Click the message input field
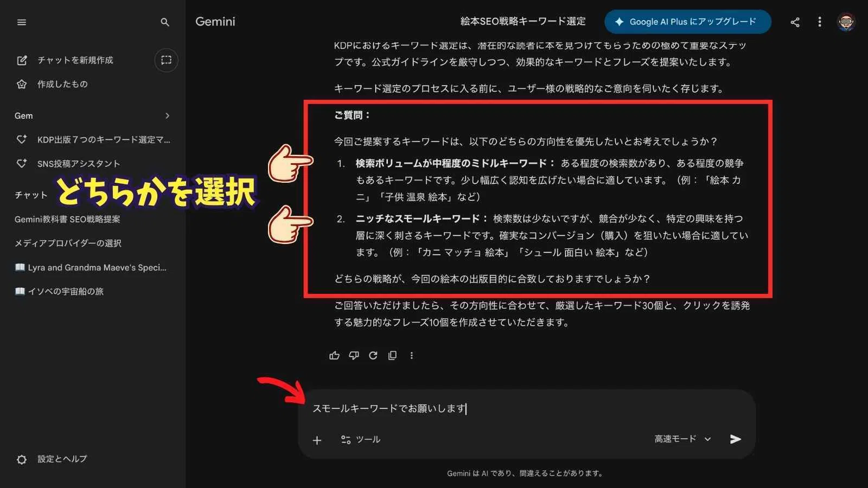Screen dimensions: 868x488 click(526, 408)
